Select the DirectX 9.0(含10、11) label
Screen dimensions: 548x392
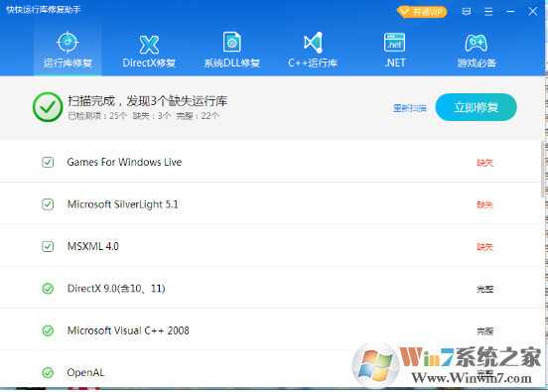point(116,289)
